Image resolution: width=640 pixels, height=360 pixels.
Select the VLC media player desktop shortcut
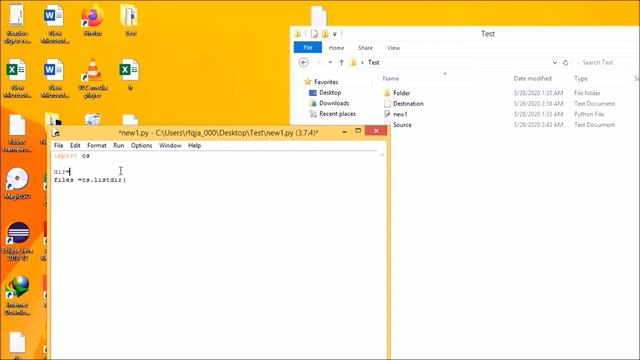(92, 78)
